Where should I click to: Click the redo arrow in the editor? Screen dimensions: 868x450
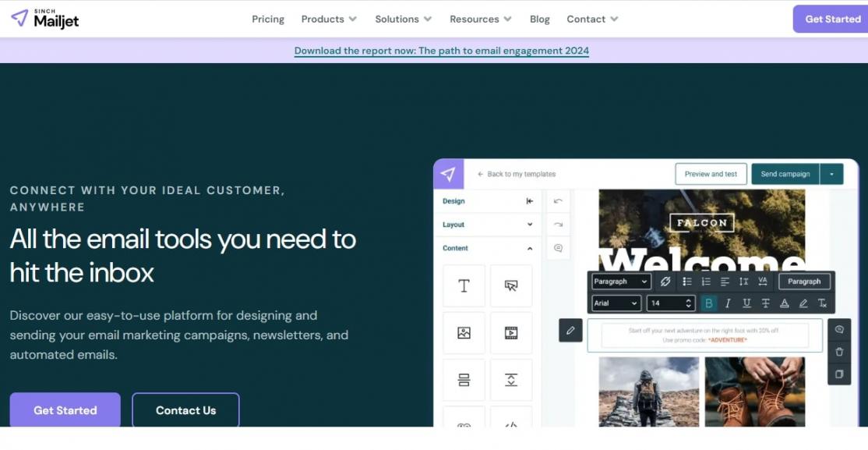558,225
